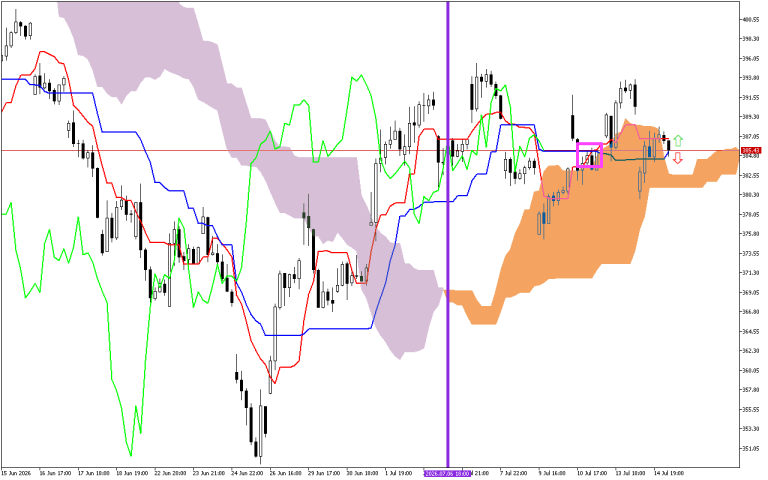Click the 16 Jun 17:00 time label

click(55, 474)
